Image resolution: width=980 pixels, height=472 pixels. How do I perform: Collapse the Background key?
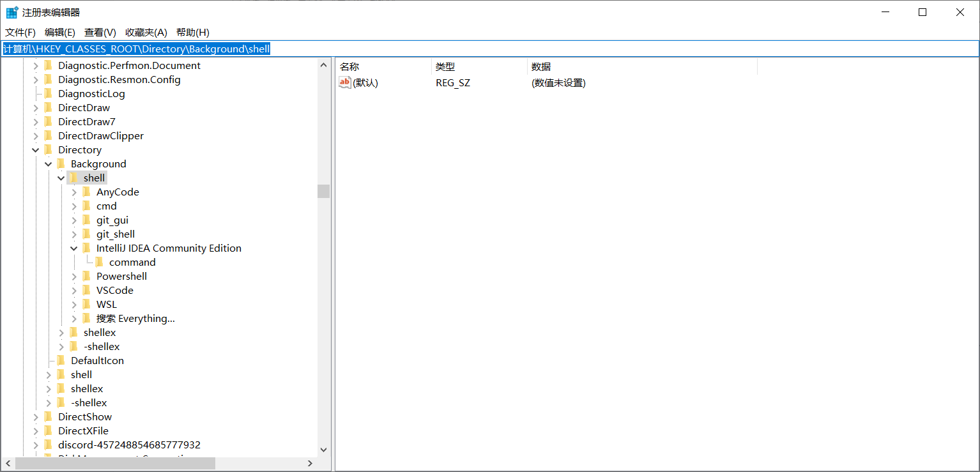(49, 164)
